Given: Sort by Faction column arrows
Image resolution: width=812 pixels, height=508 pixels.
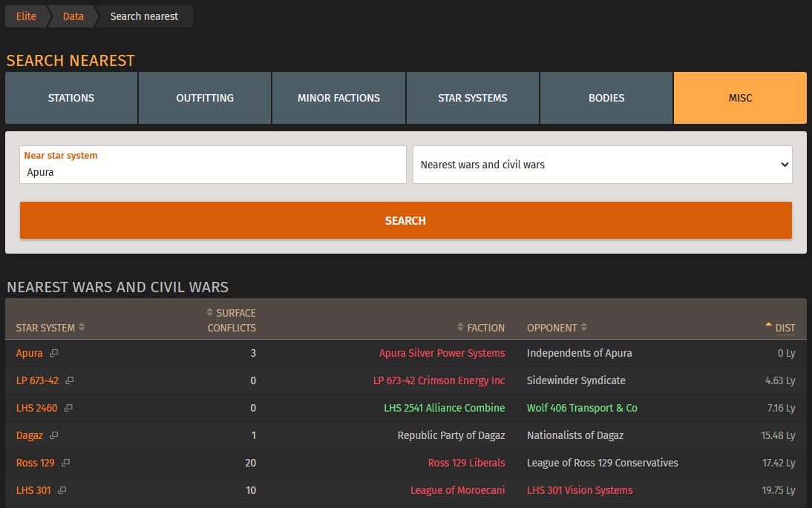Looking at the screenshot, I should pyautogui.click(x=460, y=328).
